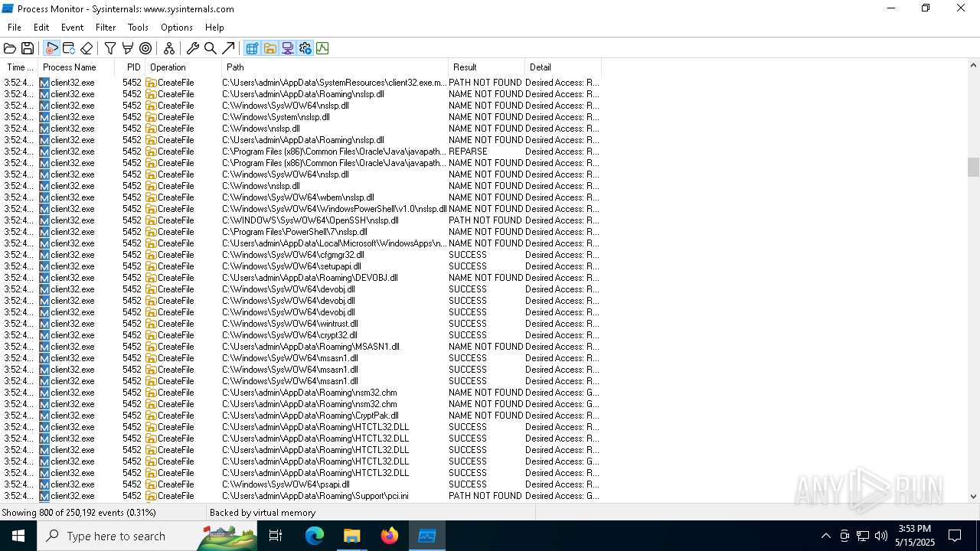
Task: Select the Roaming\DEVOBJ.dll path row
Action: [x=301, y=278]
